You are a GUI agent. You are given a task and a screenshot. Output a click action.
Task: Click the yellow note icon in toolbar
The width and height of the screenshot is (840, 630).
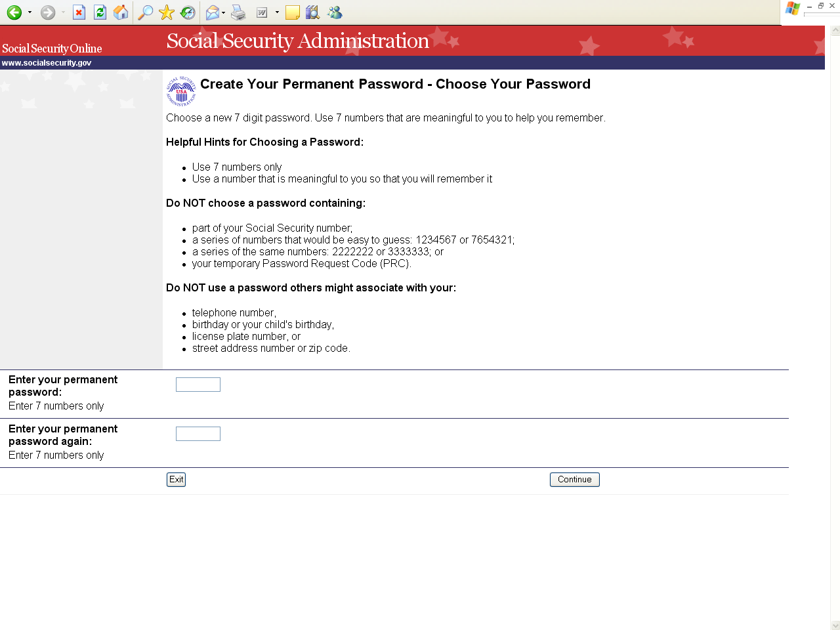293,12
